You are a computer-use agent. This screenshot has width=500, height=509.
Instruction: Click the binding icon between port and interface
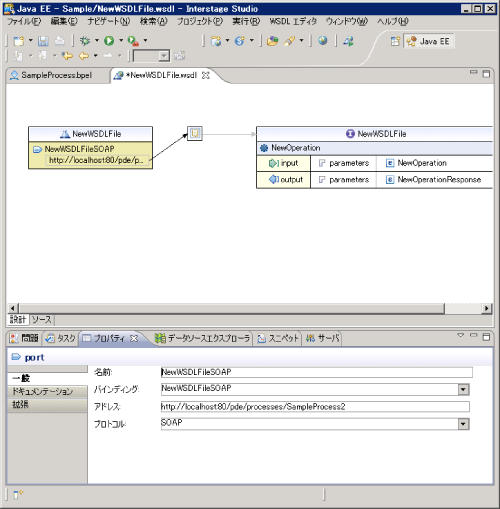tap(195, 134)
